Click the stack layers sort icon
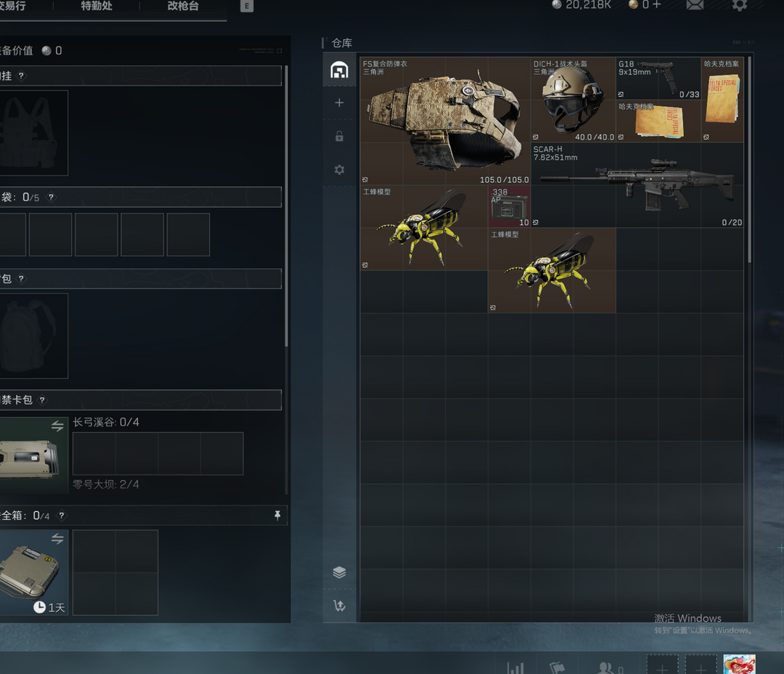 click(x=339, y=572)
